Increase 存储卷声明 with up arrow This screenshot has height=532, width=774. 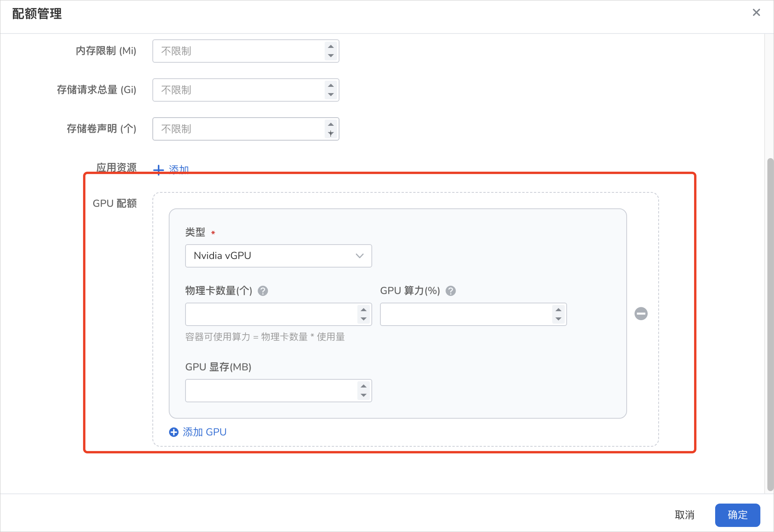pyautogui.click(x=331, y=124)
